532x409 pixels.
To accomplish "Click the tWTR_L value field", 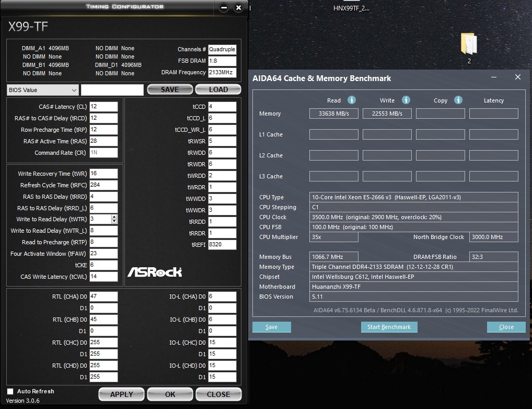I will pos(103,231).
